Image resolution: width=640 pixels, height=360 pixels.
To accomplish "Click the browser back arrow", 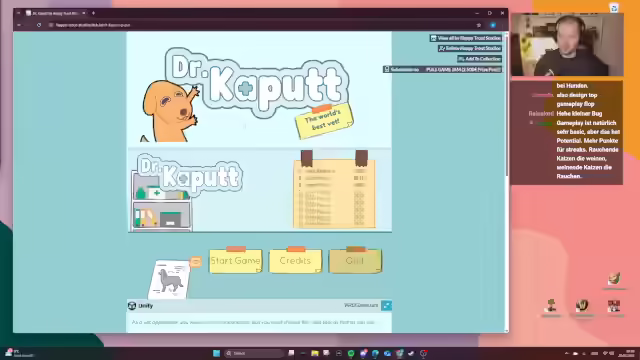I will point(19,25).
